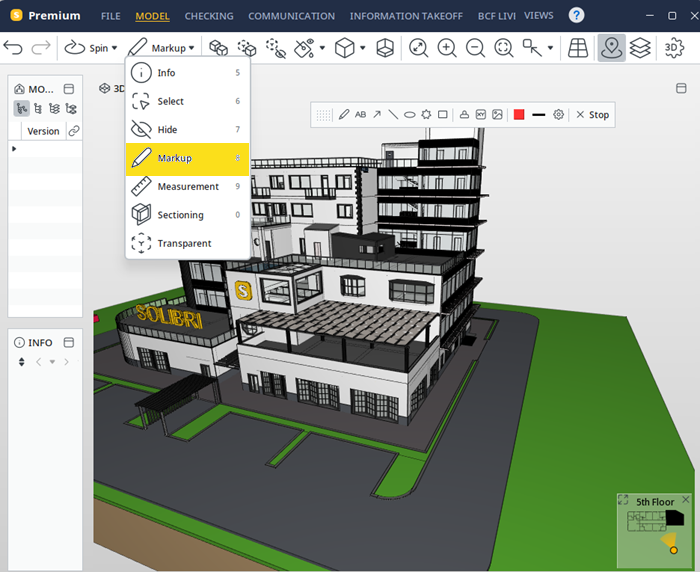The image size is (700, 572).
Task: Open the Markup tool dropdown arrow
Action: click(x=192, y=48)
